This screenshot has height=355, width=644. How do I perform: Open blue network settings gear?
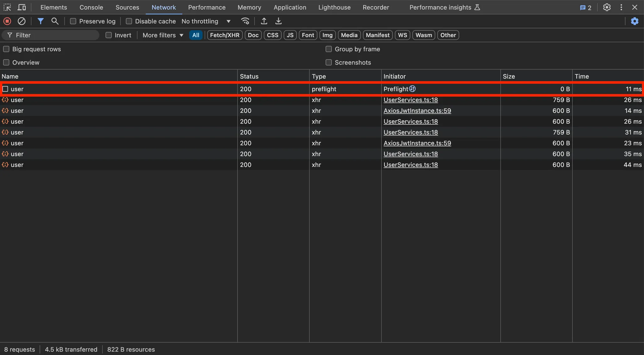coord(635,21)
